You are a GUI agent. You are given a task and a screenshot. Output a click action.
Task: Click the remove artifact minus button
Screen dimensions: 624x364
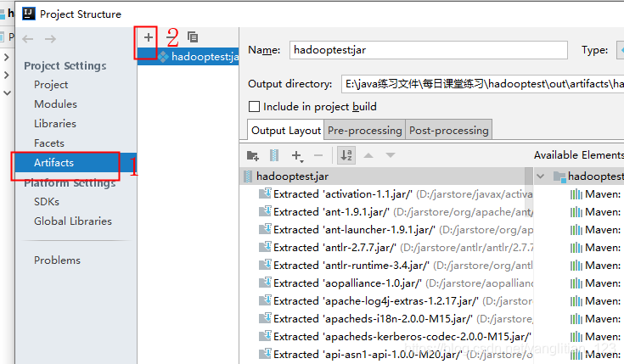point(171,37)
